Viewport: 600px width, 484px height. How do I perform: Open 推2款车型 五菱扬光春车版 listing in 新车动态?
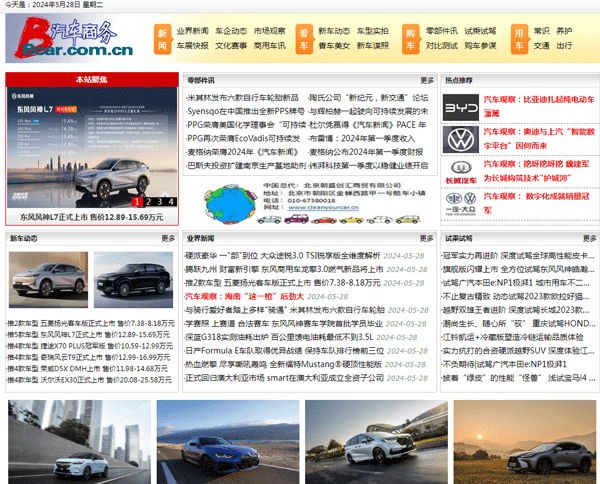coord(91,324)
